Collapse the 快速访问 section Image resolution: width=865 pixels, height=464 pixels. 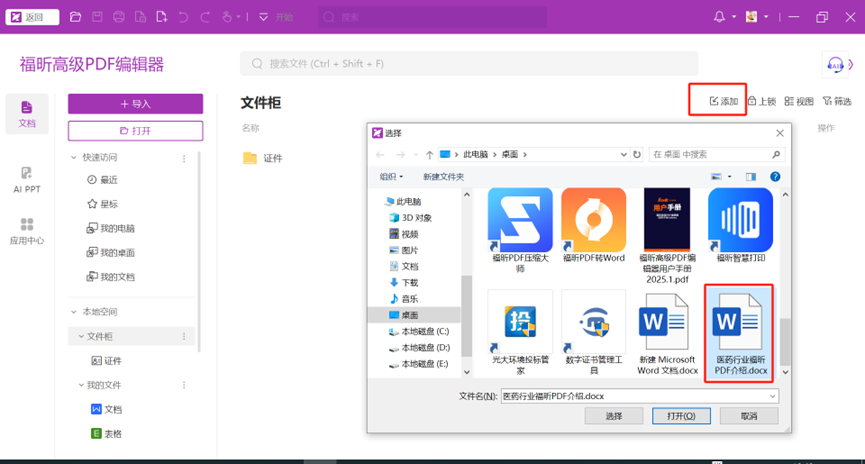tap(74, 157)
